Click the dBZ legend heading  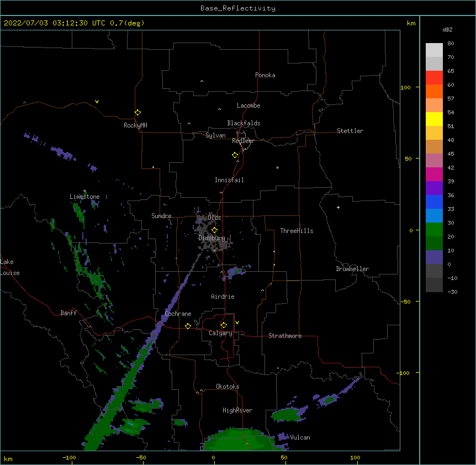tap(447, 29)
